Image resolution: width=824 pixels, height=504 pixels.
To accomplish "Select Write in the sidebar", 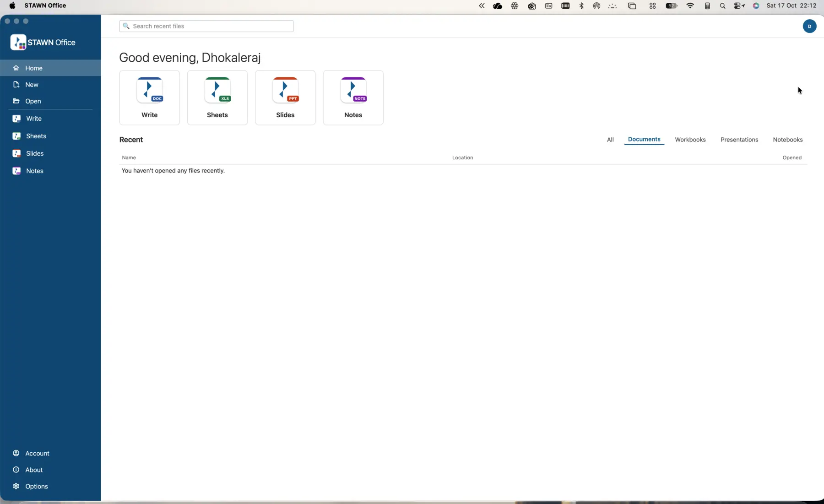I will click(x=50, y=119).
